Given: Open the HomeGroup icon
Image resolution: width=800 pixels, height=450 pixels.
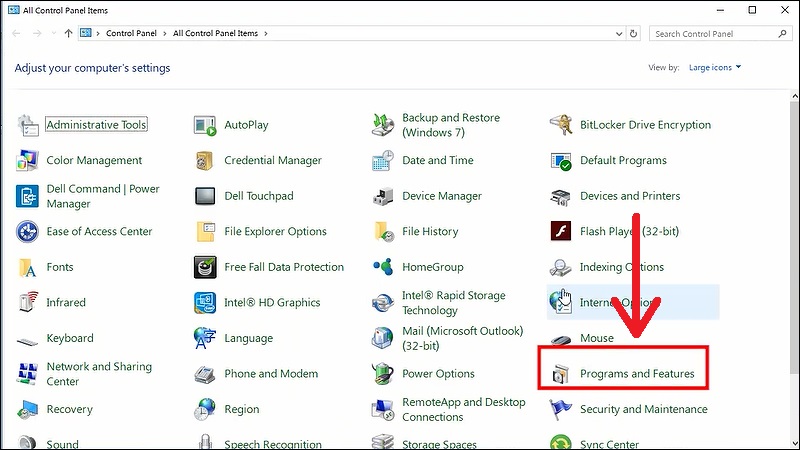Looking at the screenshot, I should (x=383, y=267).
